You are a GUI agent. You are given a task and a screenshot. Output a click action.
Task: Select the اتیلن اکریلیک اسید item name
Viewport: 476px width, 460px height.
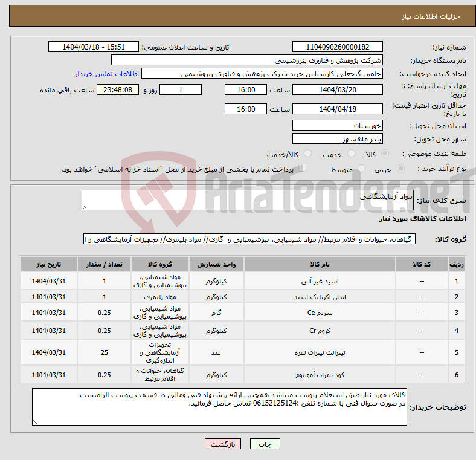[x=320, y=297]
